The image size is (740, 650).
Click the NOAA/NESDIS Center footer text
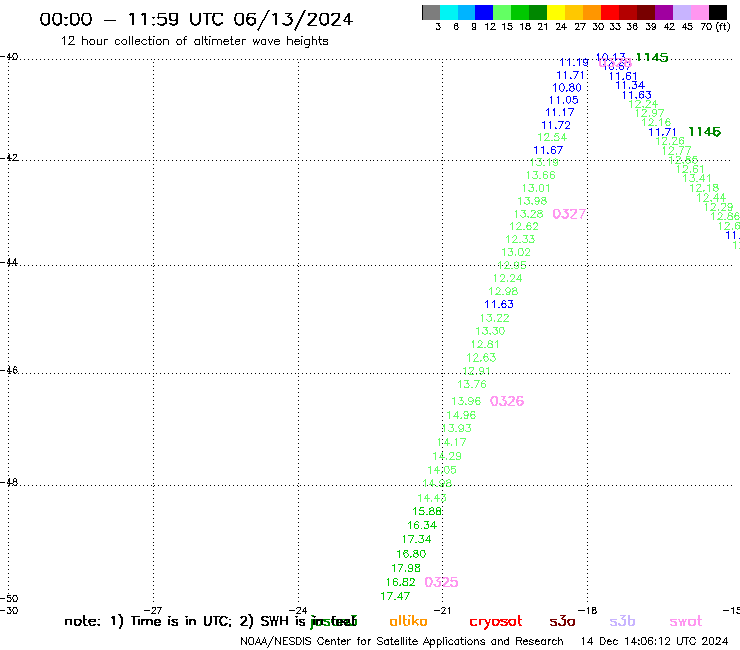(x=402, y=641)
